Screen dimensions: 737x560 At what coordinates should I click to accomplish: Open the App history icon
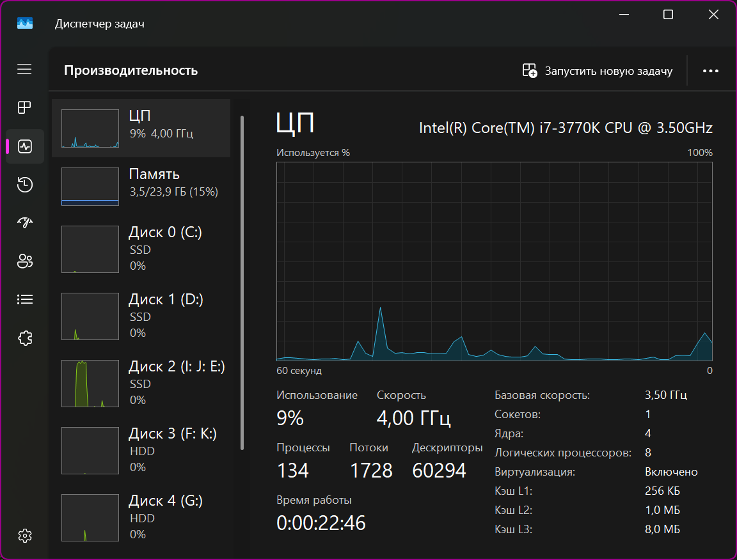[x=24, y=185]
